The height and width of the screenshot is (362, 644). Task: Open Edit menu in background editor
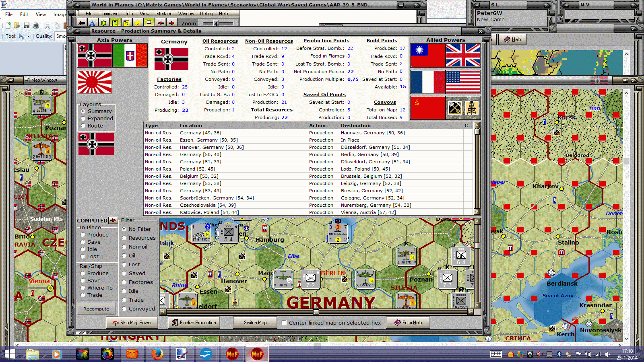coord(24,14)
